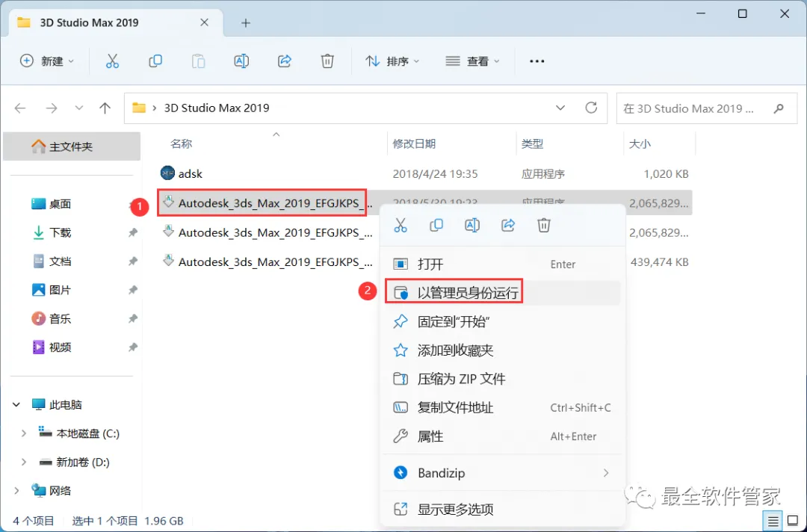
Task: Click the Copy icon in the context menu
Action: coord(436,225)
